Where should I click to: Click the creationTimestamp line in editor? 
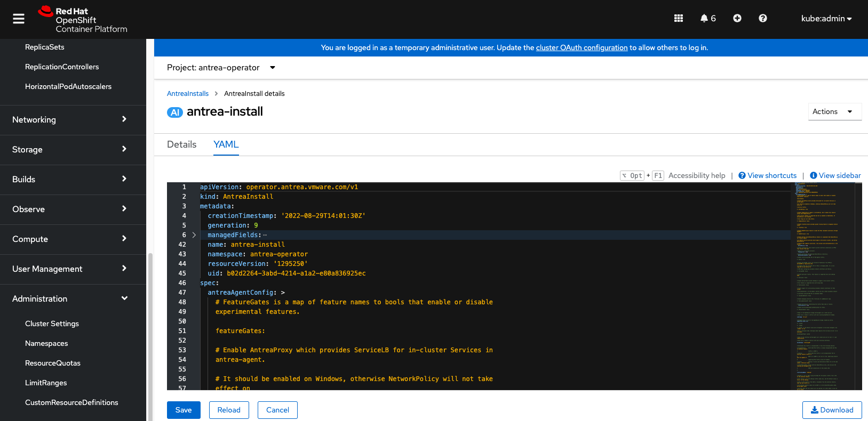tap(286, 216)
